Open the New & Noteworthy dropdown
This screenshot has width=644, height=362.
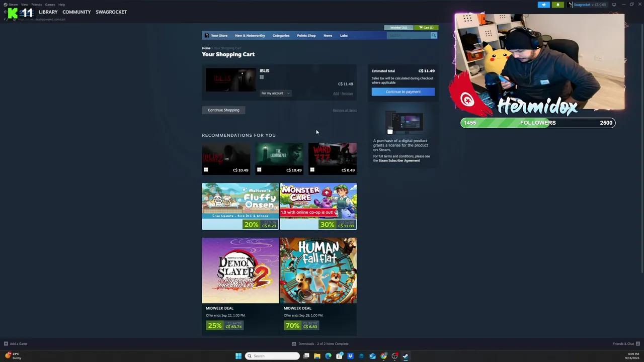pyautogui.click(x=250, y=35)
